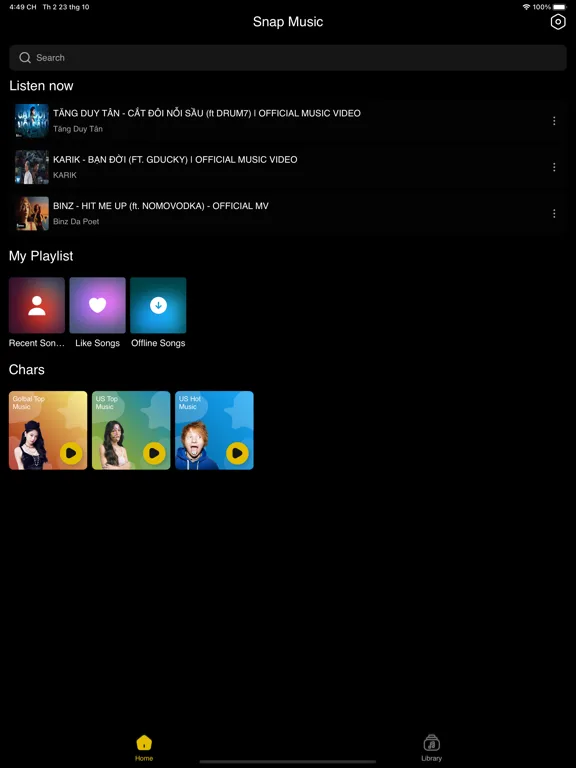
Task: Click the battery icon in status bar
Action: [x=560, y=7]
